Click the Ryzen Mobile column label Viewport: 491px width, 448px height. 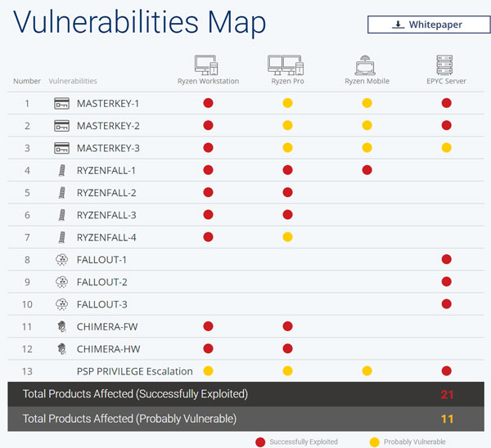tap(367, 81)
